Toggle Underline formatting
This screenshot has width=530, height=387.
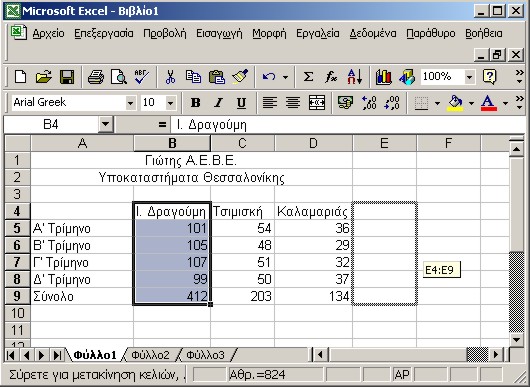click(x=241, y=102)
